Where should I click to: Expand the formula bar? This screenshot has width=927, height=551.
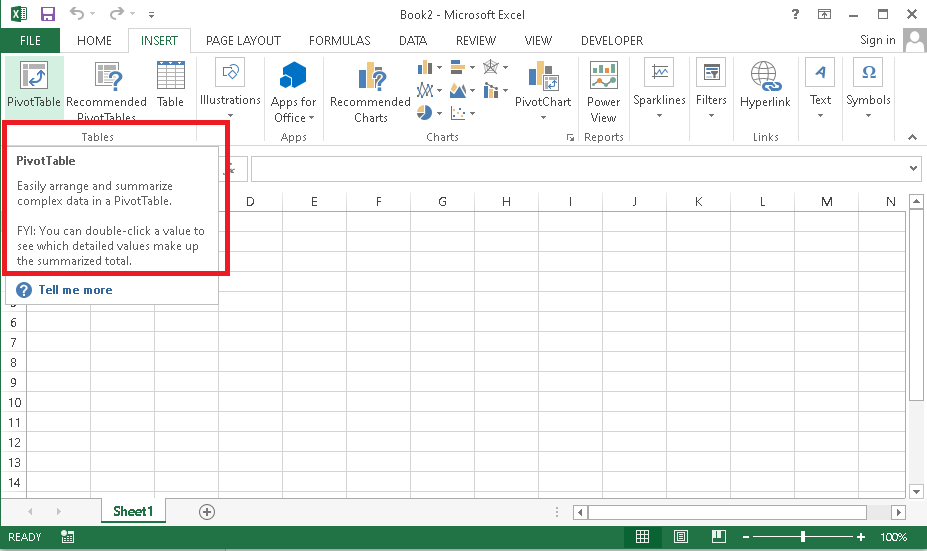(913, 168)
